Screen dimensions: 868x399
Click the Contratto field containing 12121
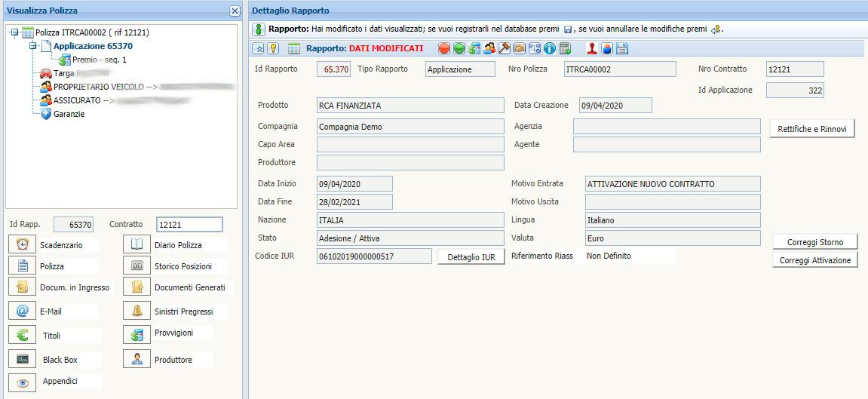click(189, 225)
